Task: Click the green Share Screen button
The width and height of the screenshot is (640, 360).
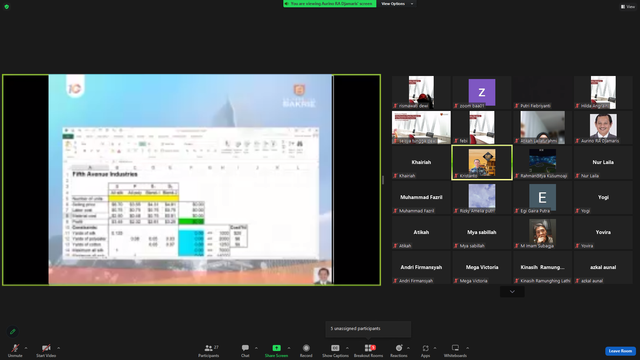Action: 276,350
